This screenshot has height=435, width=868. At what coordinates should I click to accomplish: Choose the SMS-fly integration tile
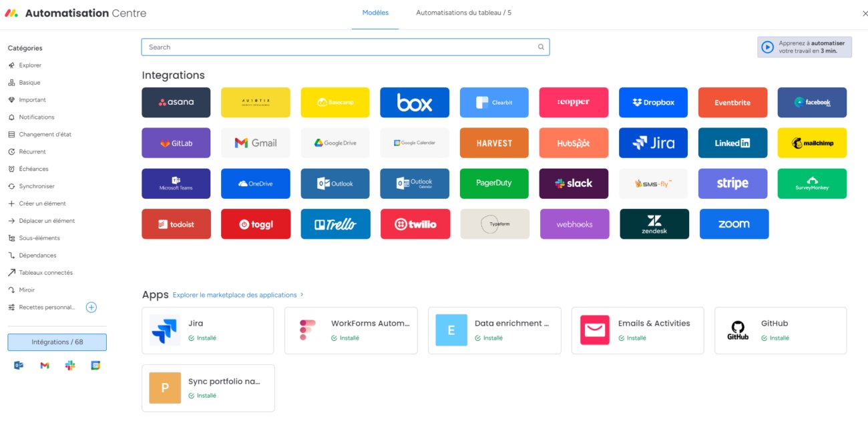pos(653,183)
